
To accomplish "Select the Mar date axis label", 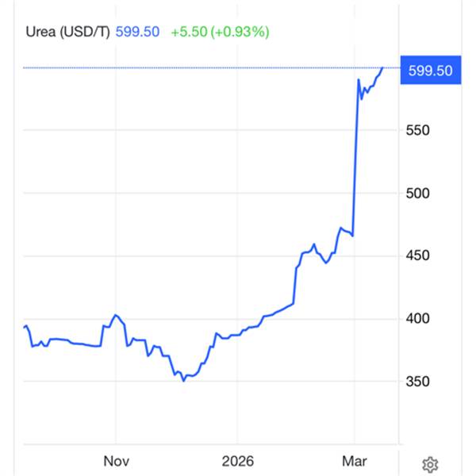I will pos(355,462).
